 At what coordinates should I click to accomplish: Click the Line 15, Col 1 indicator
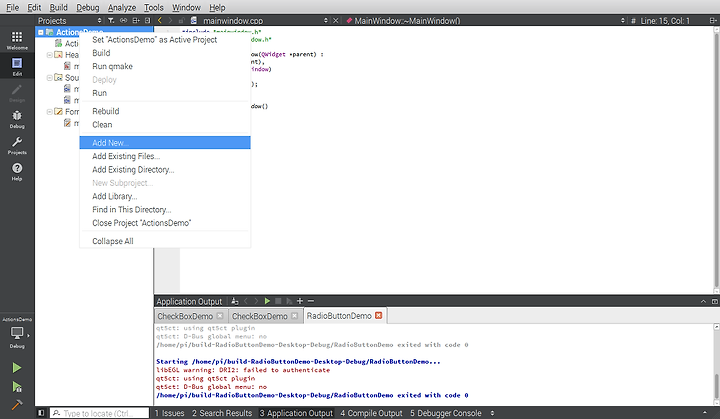[x=665, y=21]
